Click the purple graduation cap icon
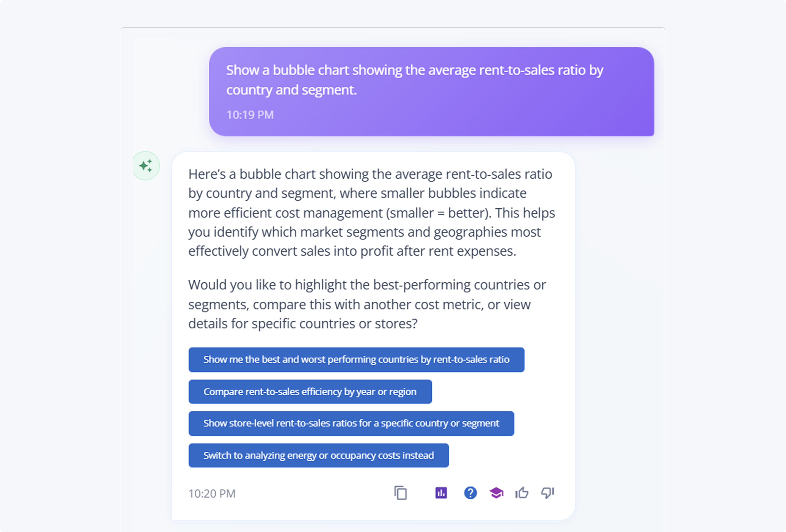This screenshot has height=532, width=786. 496,493
